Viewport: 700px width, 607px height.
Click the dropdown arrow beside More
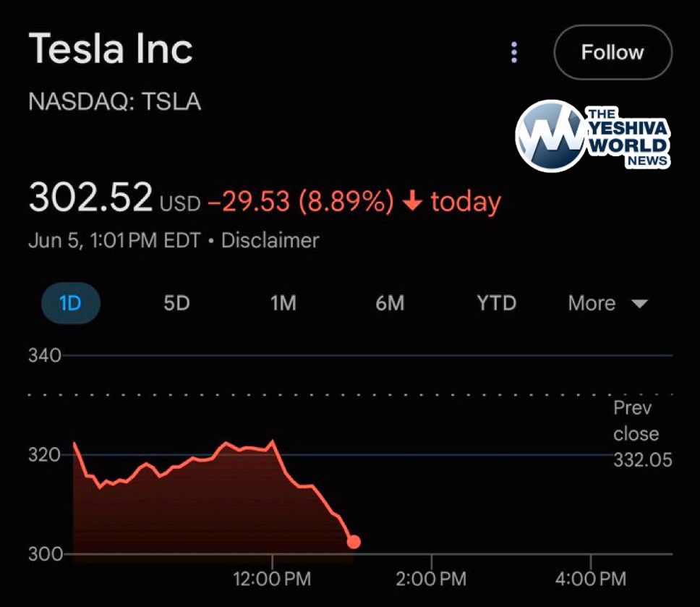point(639,304)
